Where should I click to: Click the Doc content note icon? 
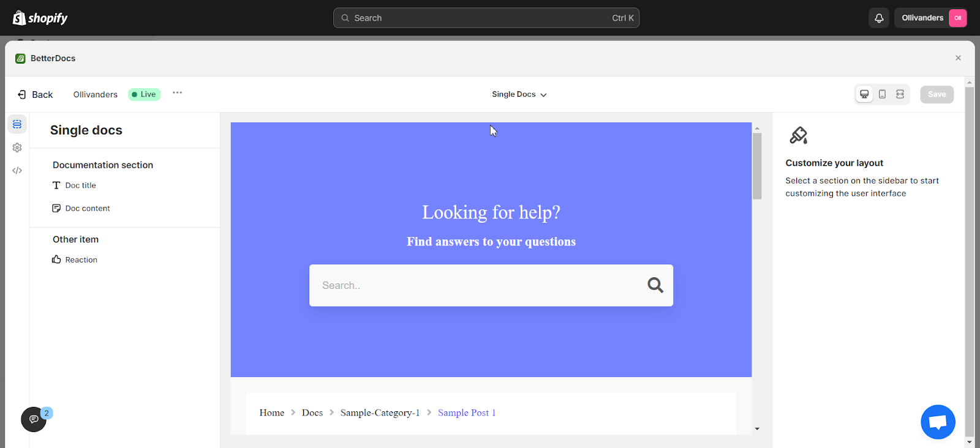click(56, 208)
